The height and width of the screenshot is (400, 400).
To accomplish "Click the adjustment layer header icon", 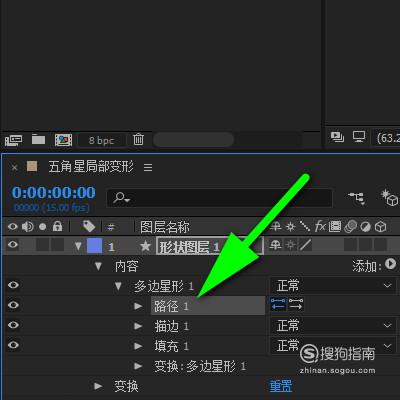I will pyautogui.click(x=365, y=227).
